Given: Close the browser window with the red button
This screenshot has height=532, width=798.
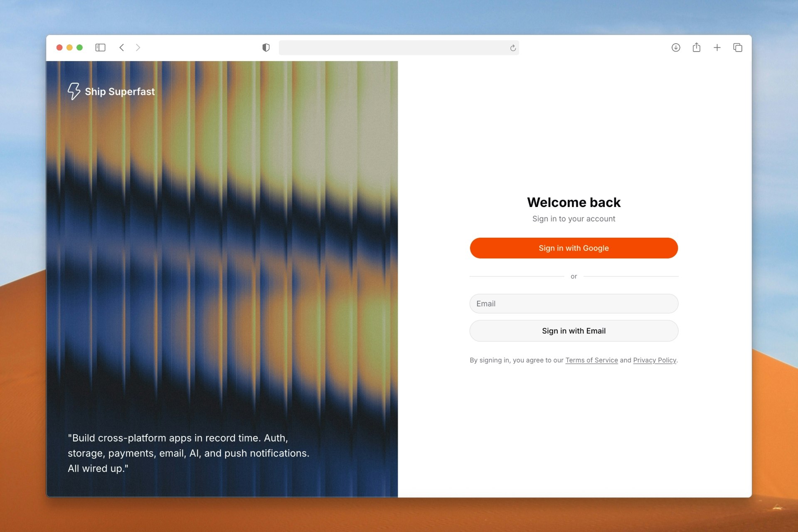Looking at the screenshot, I should click(x=59, y=48).
